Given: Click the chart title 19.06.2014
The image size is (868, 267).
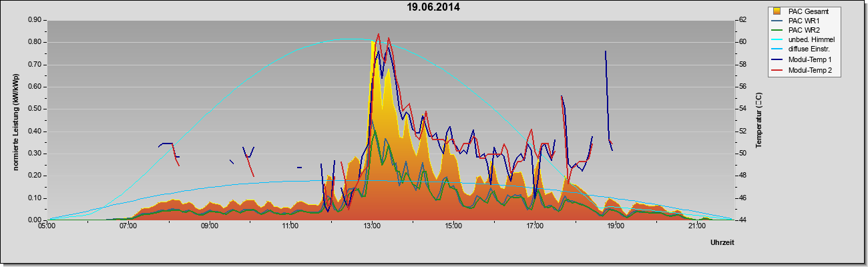Looking at the screenshot, I should pos(433,7).
